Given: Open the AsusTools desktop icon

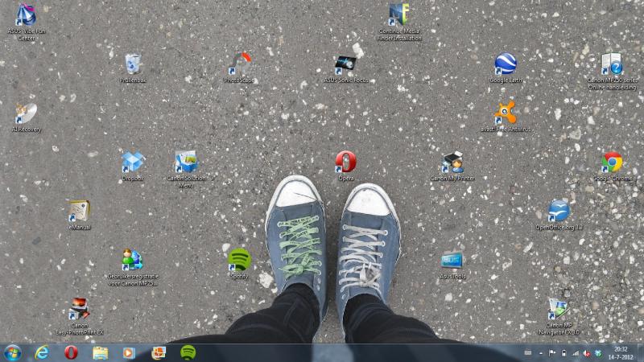Looking at the screenshot, I should coord(452,265).
